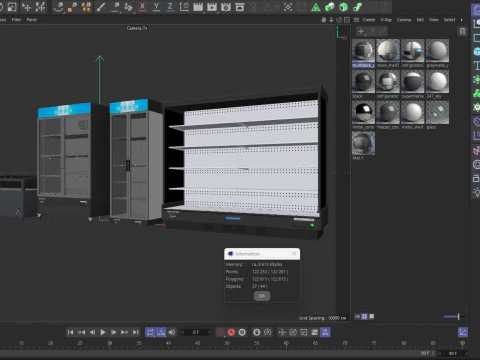Select the Mat.1 material thumbnail
480x360 pixels.
pos(363,143)
